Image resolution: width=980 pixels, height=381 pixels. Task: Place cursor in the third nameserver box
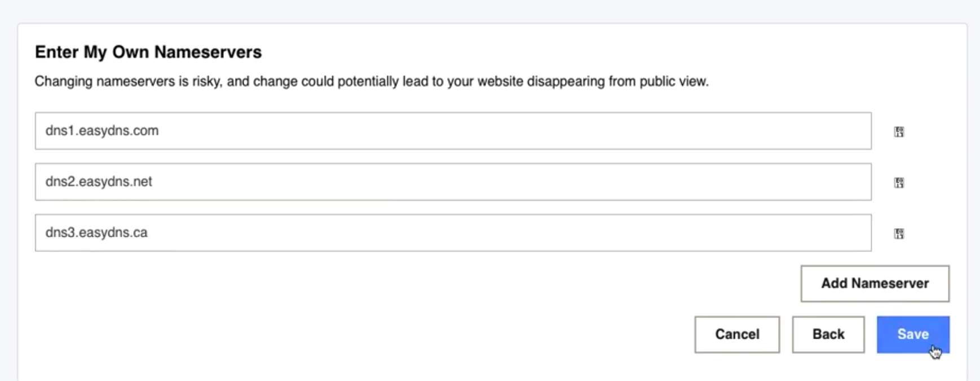(x=453, y=233)
